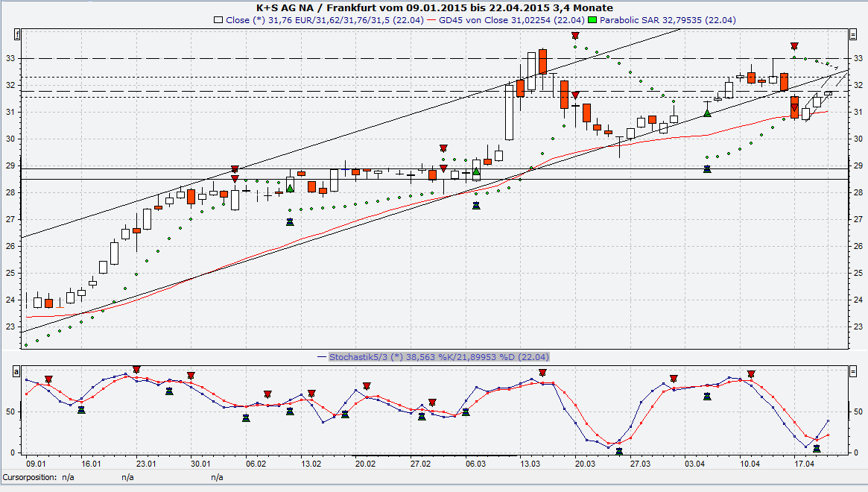
Task: Click the white Close legend box
Action: (x=218, y=20)
